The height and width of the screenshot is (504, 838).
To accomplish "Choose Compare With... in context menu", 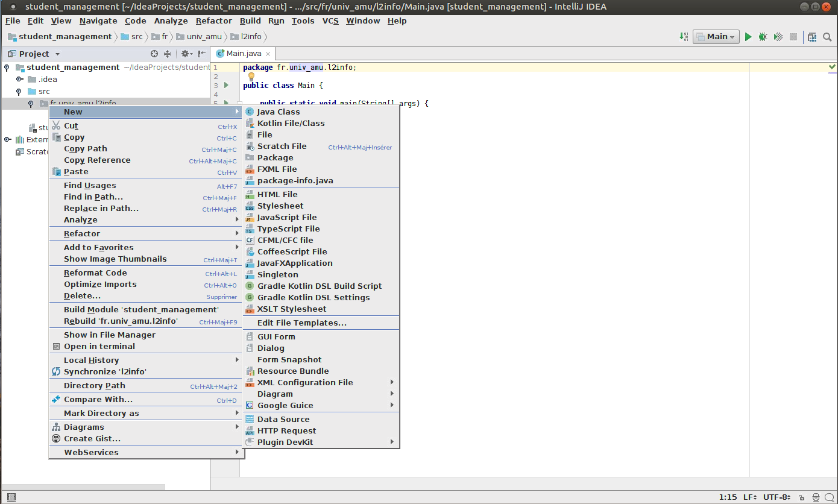I will pyautogui.click(x=145, y=400).
